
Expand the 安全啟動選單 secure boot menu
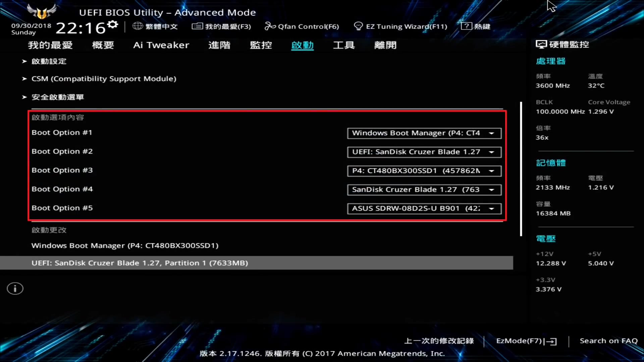(x=58, y=97)
